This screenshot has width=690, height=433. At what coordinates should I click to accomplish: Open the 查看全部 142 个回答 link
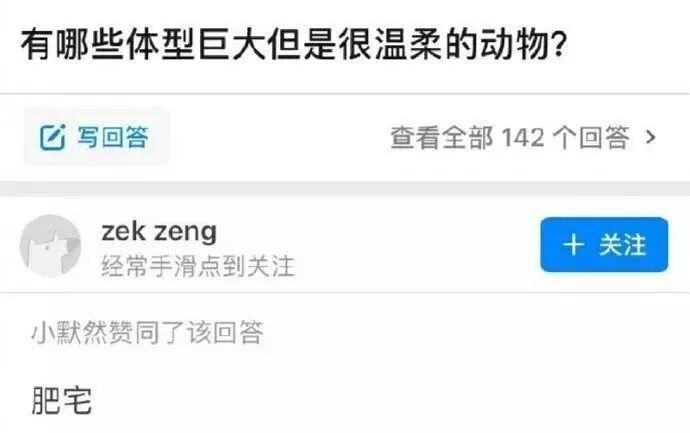coord(524,137)
